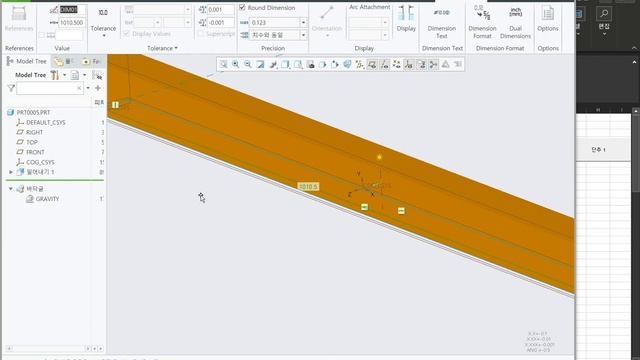Screen dimensions: 640x360
Task: Toggle the Csys Display icon
Action: click(409, 64)
